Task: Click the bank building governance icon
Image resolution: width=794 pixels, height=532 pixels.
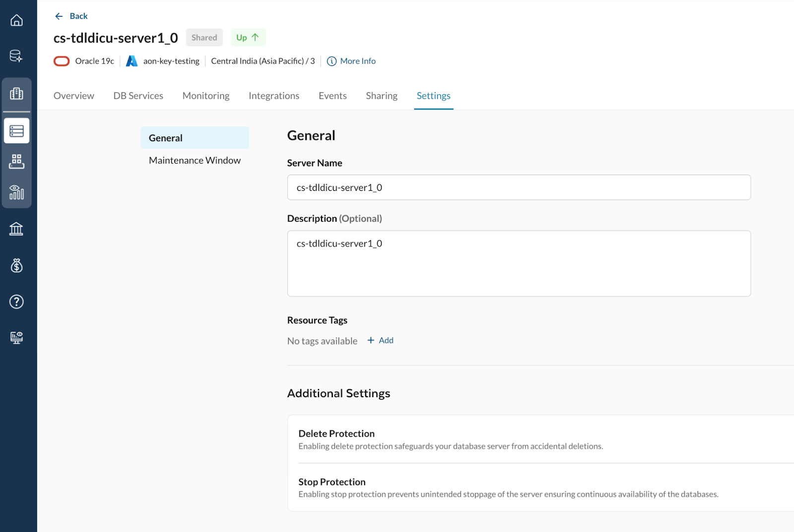Action: tap(16, 229)
